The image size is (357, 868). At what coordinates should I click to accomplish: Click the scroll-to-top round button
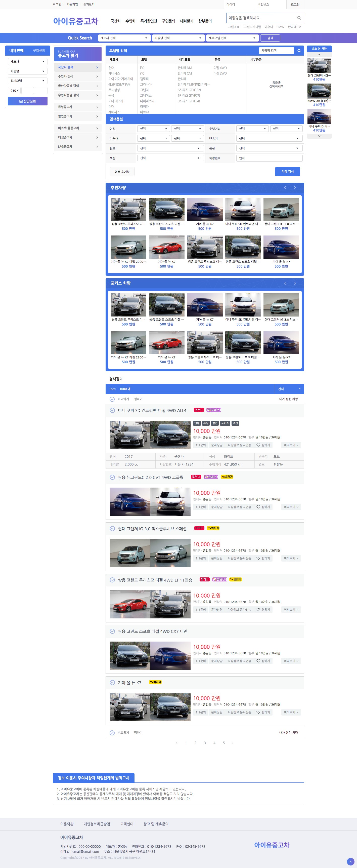pos(350,861)
